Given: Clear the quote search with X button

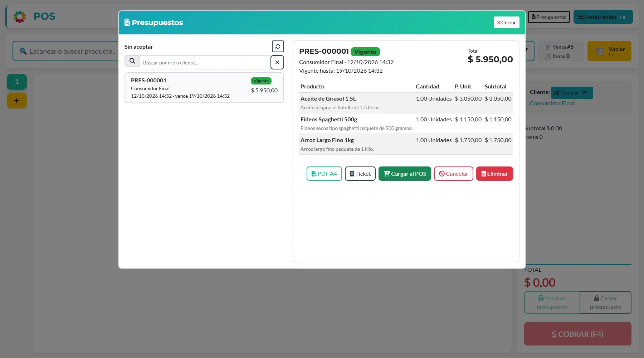Looking at the screenshot, I should (277, 62).
